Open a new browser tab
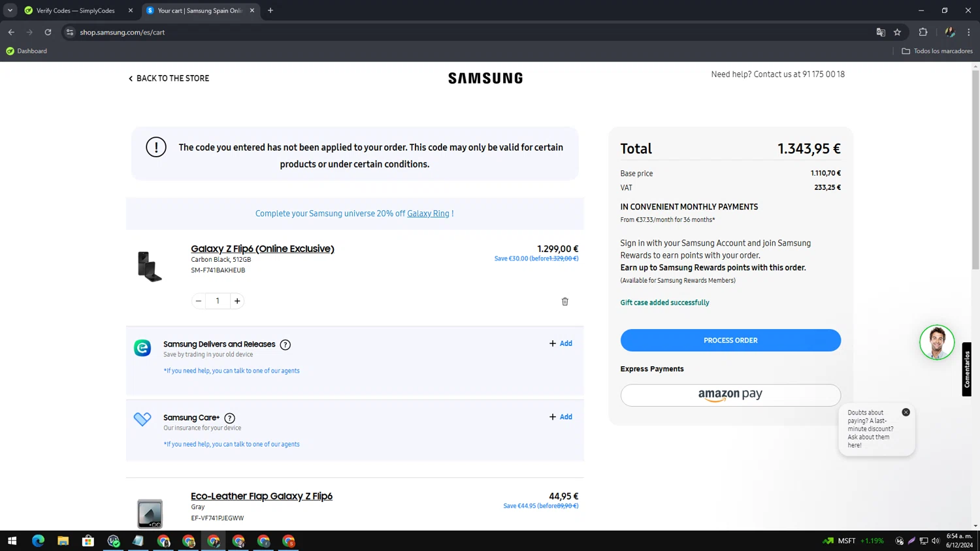The image size is (980, 551). [x=270, y=10]
